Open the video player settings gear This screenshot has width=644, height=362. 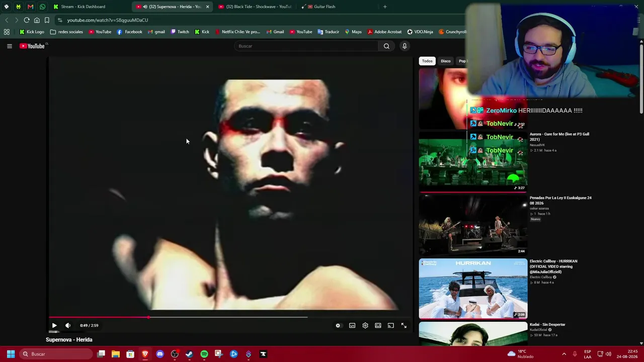click(365, 325)
